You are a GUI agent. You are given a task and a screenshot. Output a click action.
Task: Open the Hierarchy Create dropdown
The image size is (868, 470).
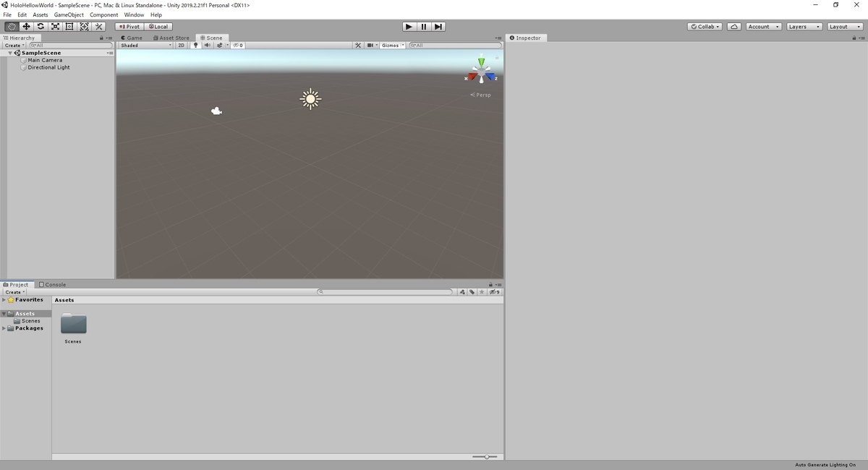pyautogui.click(x=14, y=45)
